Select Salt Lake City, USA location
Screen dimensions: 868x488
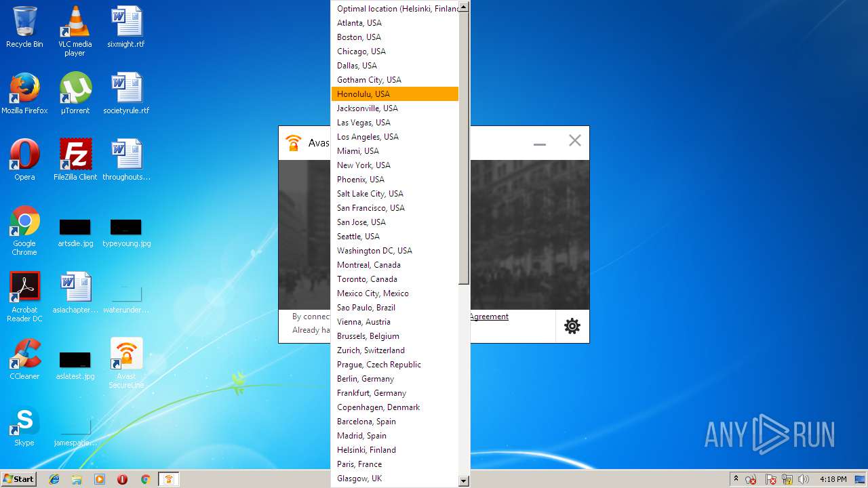click(395, 194)
